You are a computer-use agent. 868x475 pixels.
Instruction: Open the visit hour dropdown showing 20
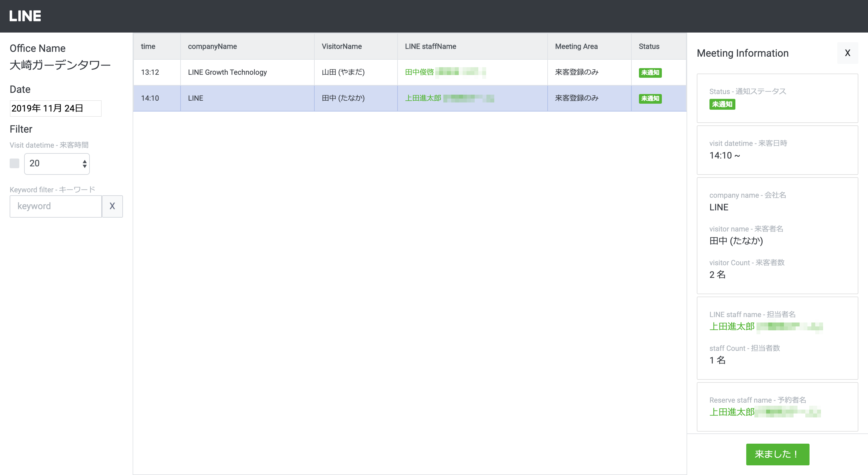pyautogui.click(x=57, y=164)
